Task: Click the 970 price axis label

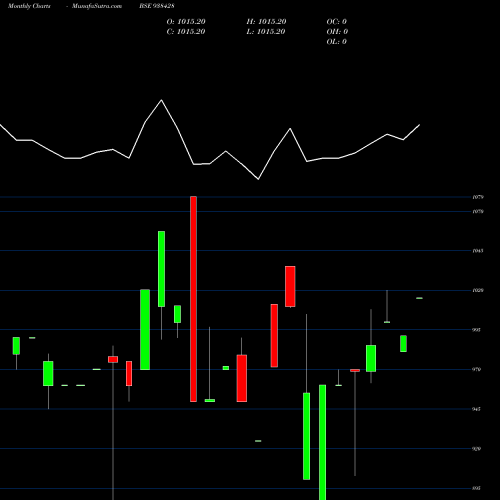Action: click(476, 369)
